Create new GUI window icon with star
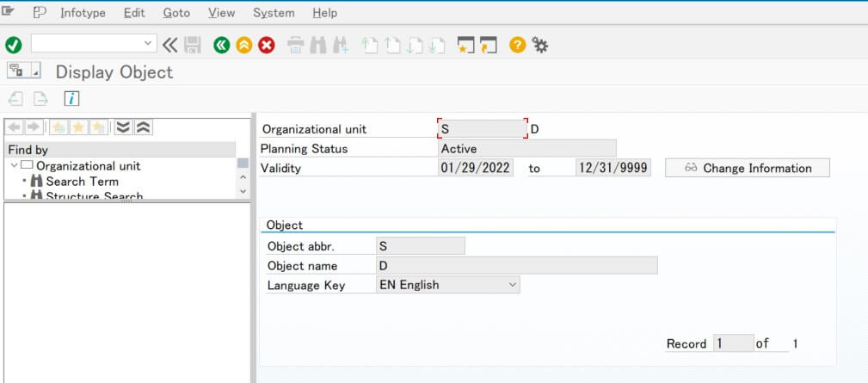The height and width of the screenshot is (383, 868). [x=465, y=45]
